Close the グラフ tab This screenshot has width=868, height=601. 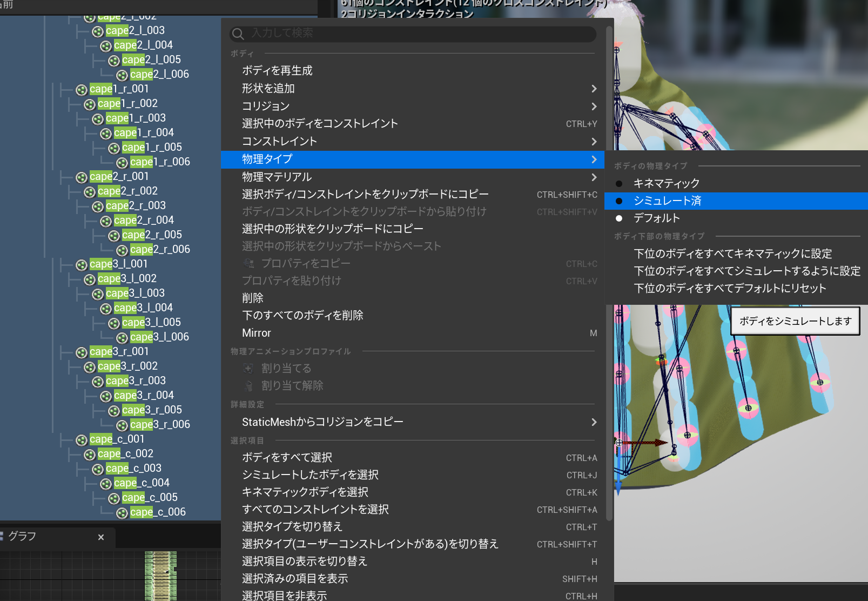(x=101, y=537)
